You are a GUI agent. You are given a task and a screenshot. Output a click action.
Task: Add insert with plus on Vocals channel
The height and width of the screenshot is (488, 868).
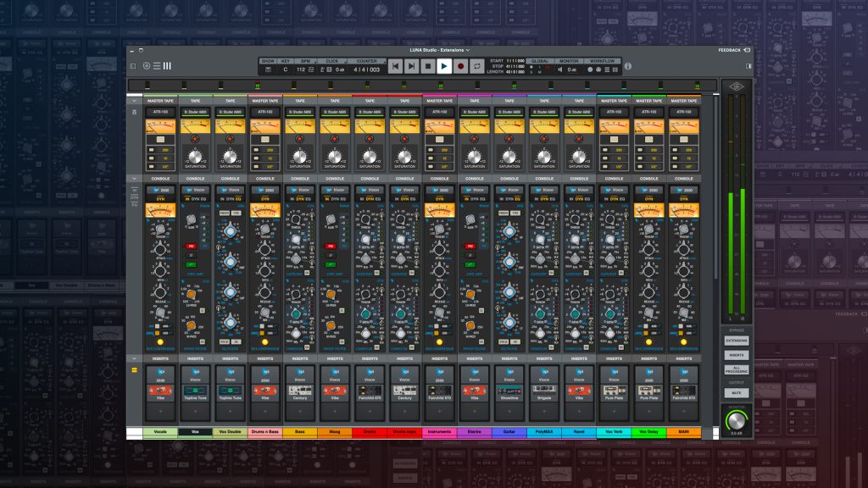click(160, 411)
